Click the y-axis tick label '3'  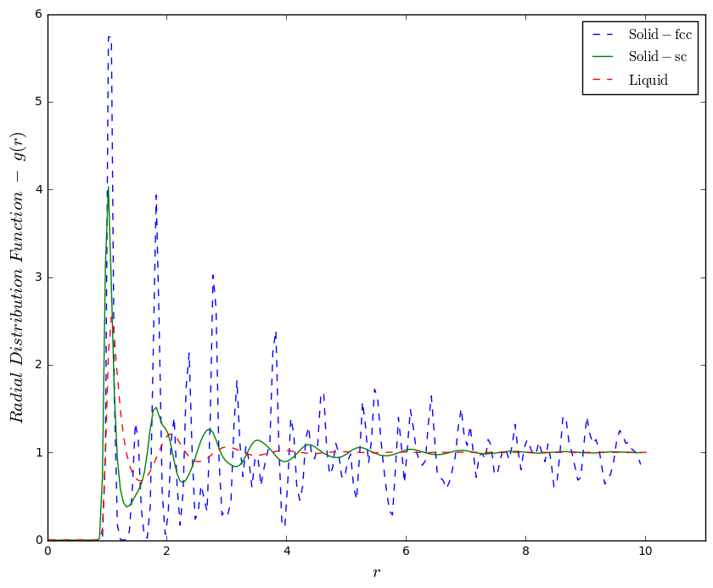pyautogui.click(x=39, y=277)
